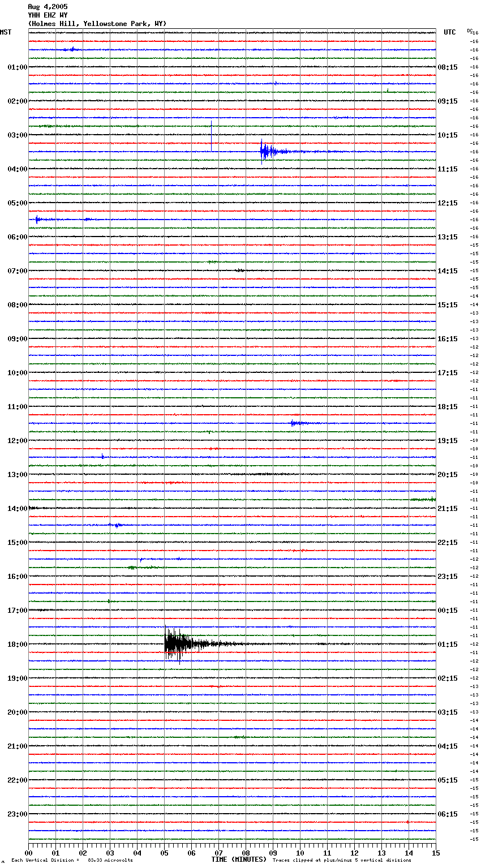Click the Each Vertical Division 83.33 microvolts note
Image resolution: width=481 pixels, height=868 pixels.
pos(72,860)
